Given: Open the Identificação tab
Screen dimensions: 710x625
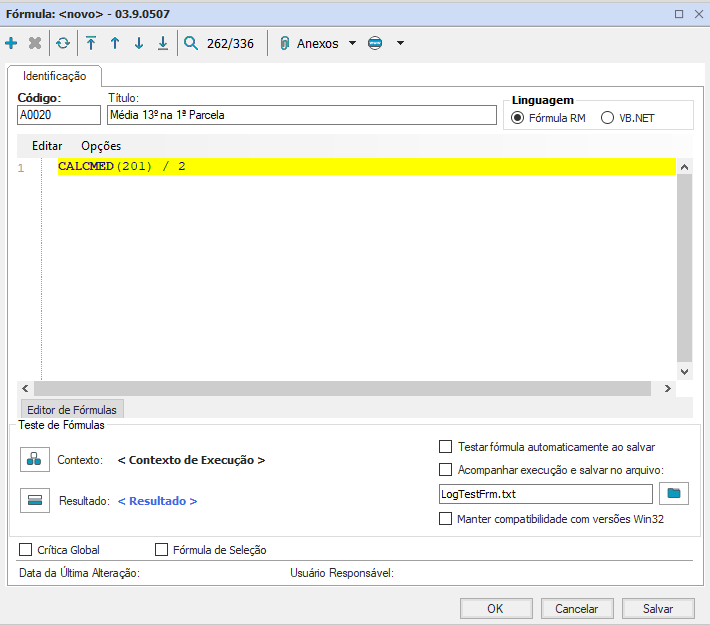Looking at the screenshot, I should [54, 76].
